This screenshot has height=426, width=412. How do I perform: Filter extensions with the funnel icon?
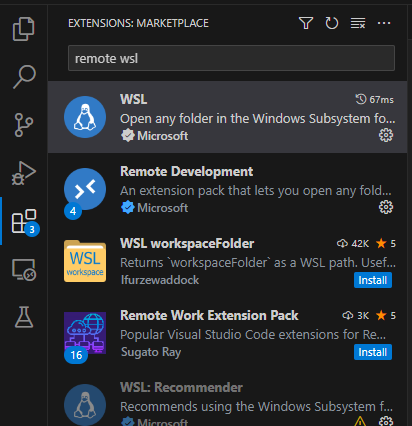tap(306, 23)
